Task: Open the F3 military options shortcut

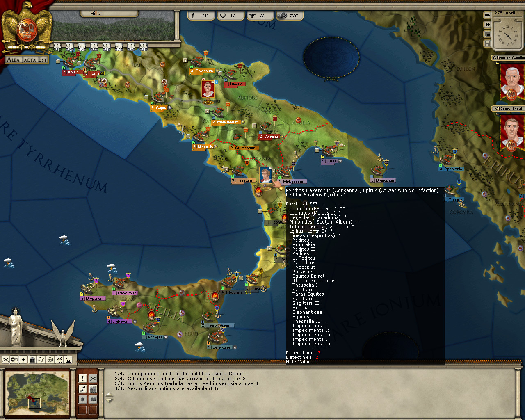Action: 82,47
